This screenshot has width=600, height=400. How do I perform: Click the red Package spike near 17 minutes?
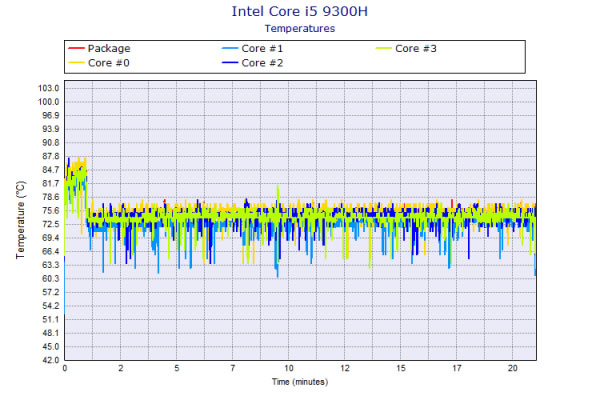(x=452, y=203)
